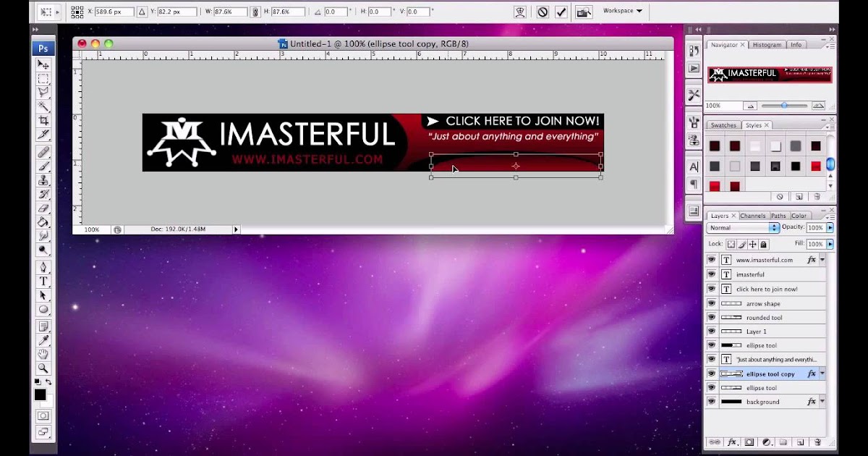Open the Paragraph panel icon
Image resolution: width=868 pixels, height=456 pixels.
point(694,185)
